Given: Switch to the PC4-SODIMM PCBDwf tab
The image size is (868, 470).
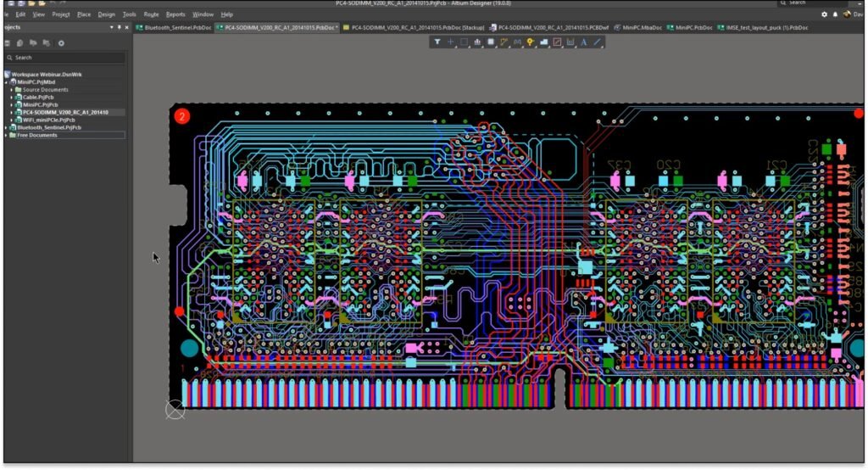Looking at the screenshot, I should pos(549,28).
